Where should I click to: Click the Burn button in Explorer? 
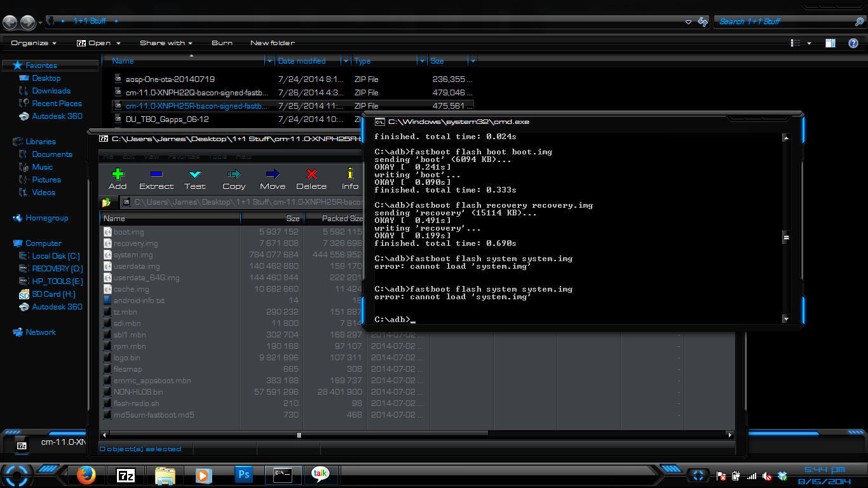click(222, 43)
